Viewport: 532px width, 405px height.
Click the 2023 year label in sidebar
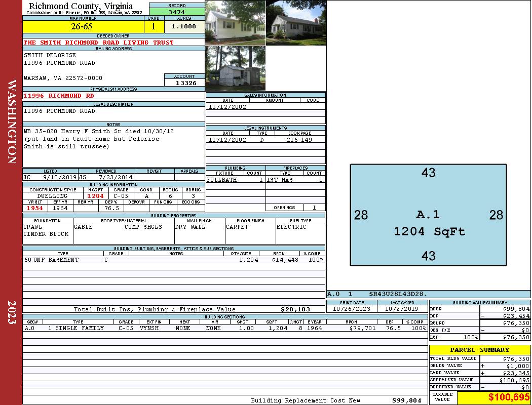(x=12, y=312)
